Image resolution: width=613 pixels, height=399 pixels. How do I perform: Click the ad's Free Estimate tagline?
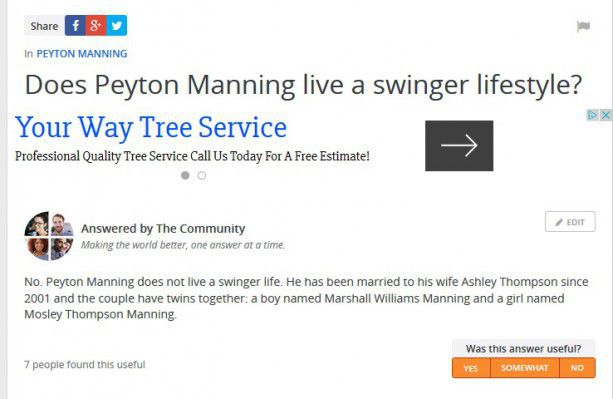click(x=192, y=156)
